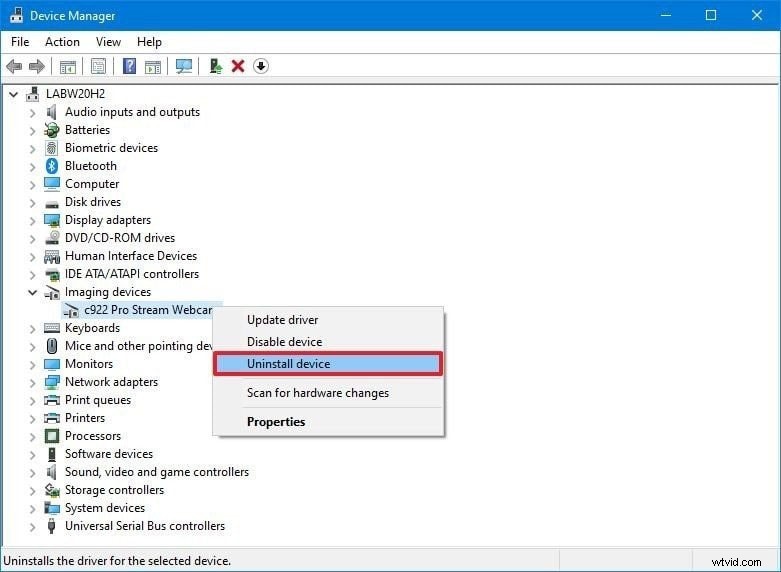This screenshot has width=781, height=572.
Task: Click the DVD/CD-ROM drives disc icon
Action: pos(52,238)
